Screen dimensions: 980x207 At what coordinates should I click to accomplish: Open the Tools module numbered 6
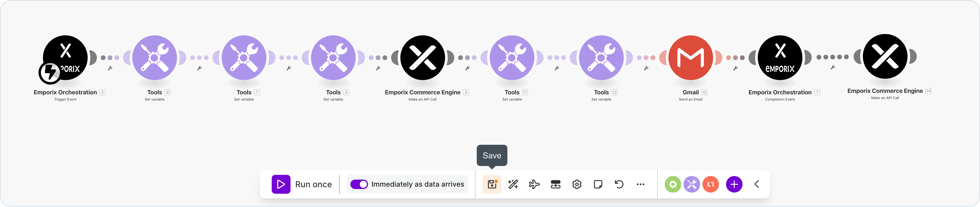(154, 57)
